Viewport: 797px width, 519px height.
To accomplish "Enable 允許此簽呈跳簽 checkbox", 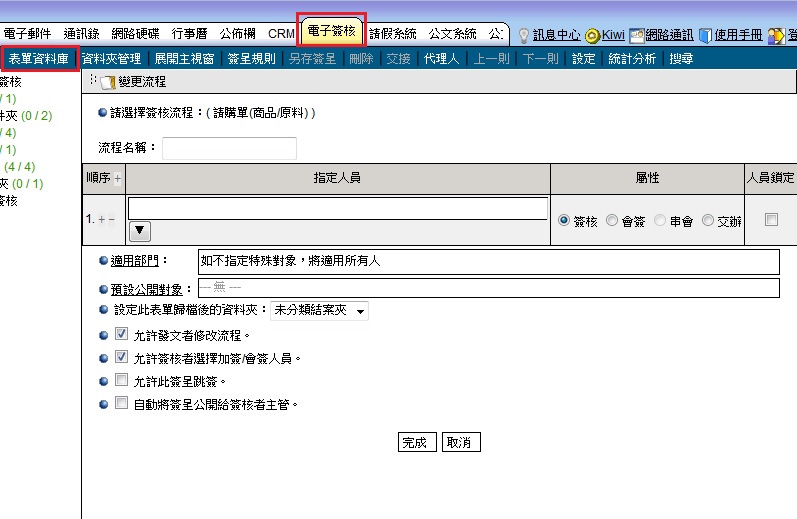I will coord(122,381).
